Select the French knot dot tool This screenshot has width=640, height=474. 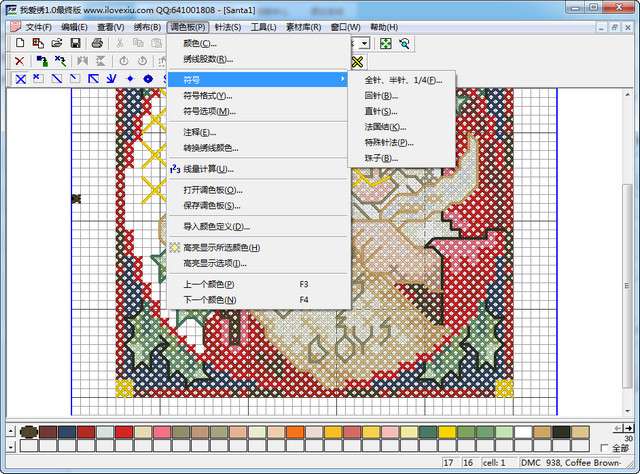pyautogui.click(x=130, y=79)
